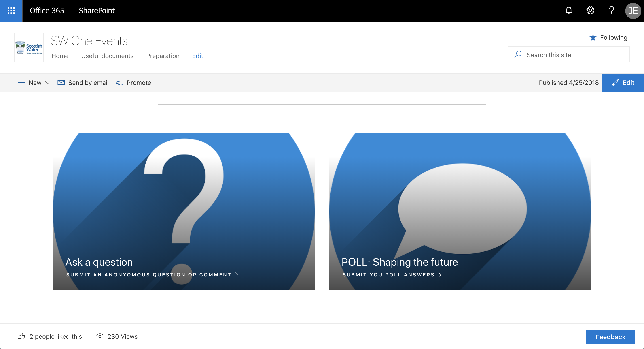Click the 'POLL: Shaping the future' heading
644x349 pixels.
click(x=400, y=262)
